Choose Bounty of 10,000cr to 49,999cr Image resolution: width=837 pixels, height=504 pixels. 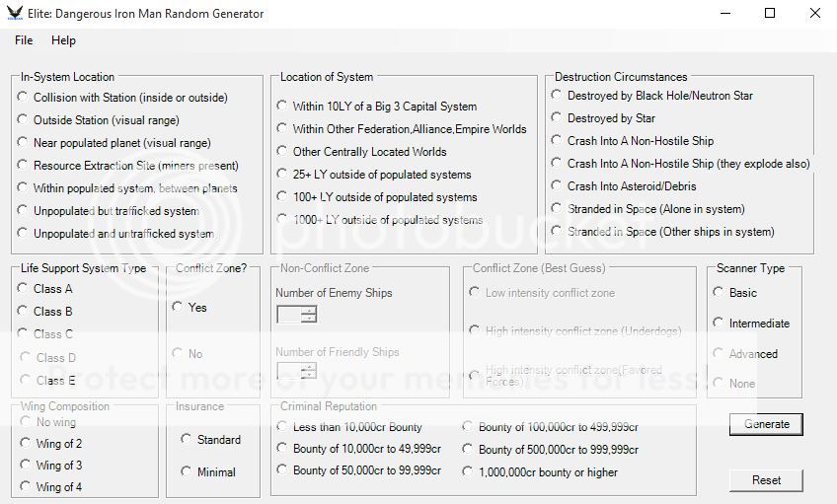pos(359,449)
